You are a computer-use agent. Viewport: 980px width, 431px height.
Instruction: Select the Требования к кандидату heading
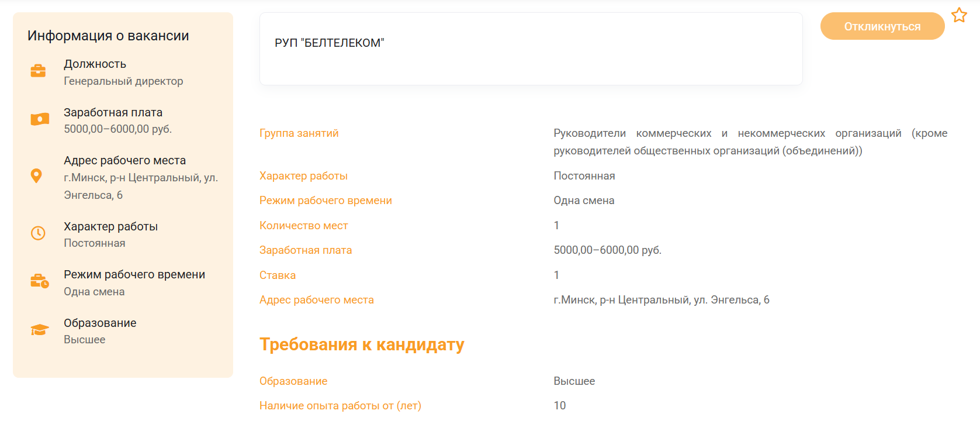click(362, 344)
